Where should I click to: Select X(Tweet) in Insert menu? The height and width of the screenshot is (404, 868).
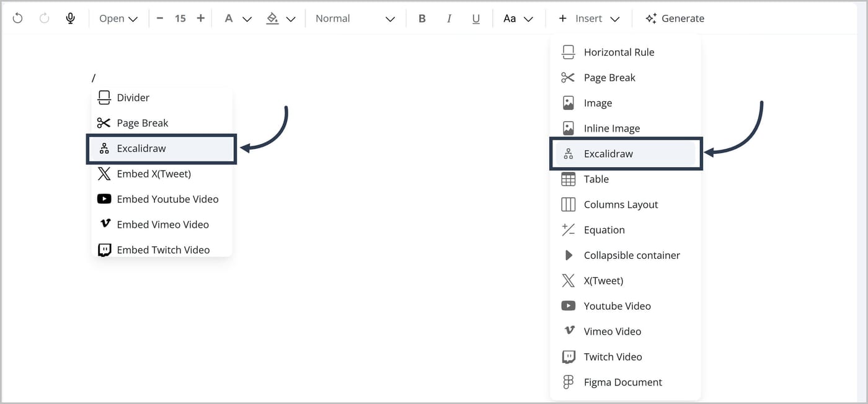point(626,281)
